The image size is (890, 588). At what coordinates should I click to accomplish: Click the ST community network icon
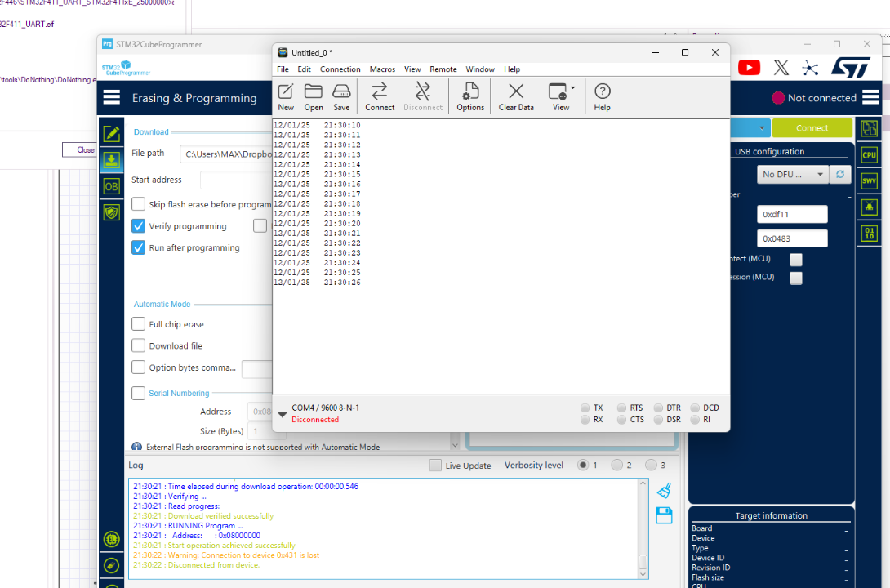pos(810,68)
